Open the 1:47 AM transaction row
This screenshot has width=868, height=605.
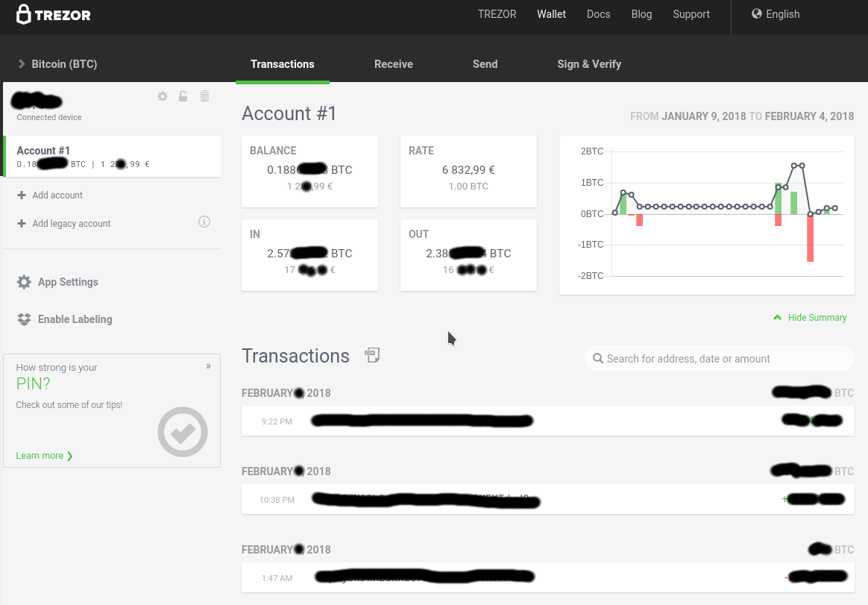pyautogui.click(x=547, y=578)
